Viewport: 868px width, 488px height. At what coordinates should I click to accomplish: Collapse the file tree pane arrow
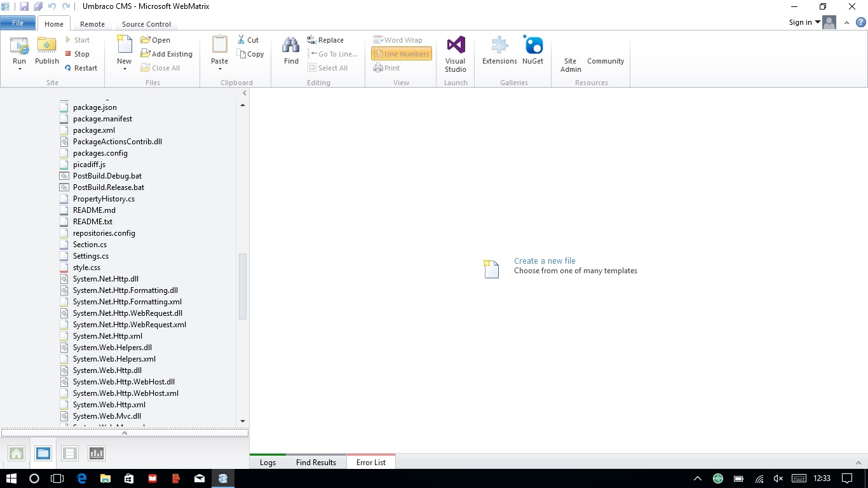click(244, 93)
